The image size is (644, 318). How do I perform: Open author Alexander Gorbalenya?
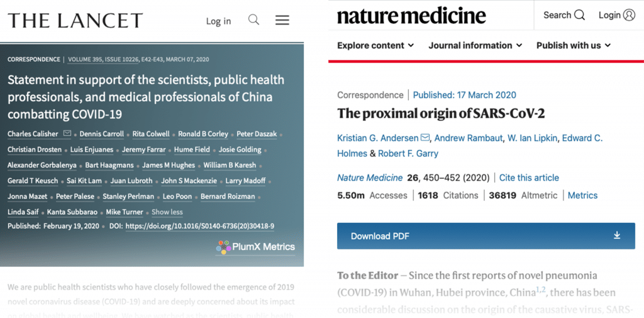coord(42,165)
